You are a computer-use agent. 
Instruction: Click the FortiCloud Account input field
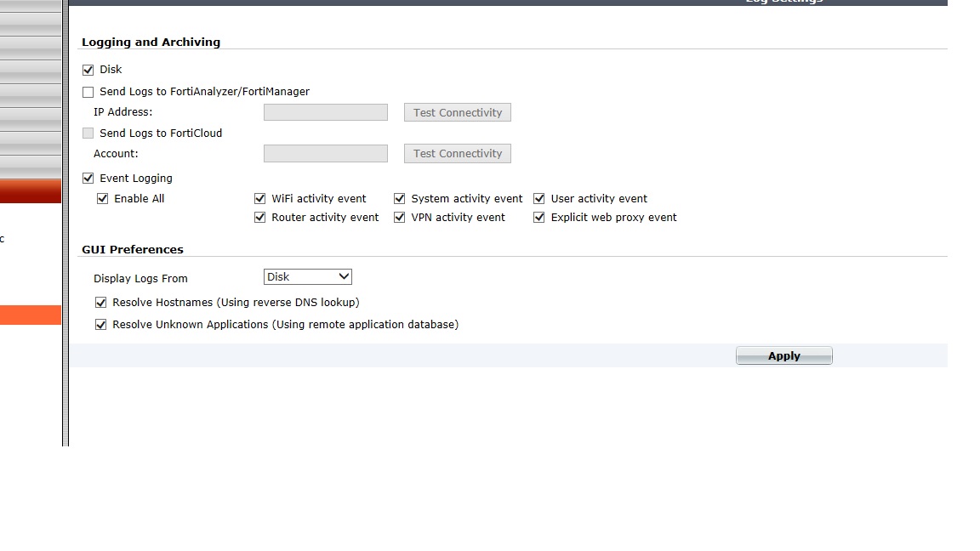[326, 154]
